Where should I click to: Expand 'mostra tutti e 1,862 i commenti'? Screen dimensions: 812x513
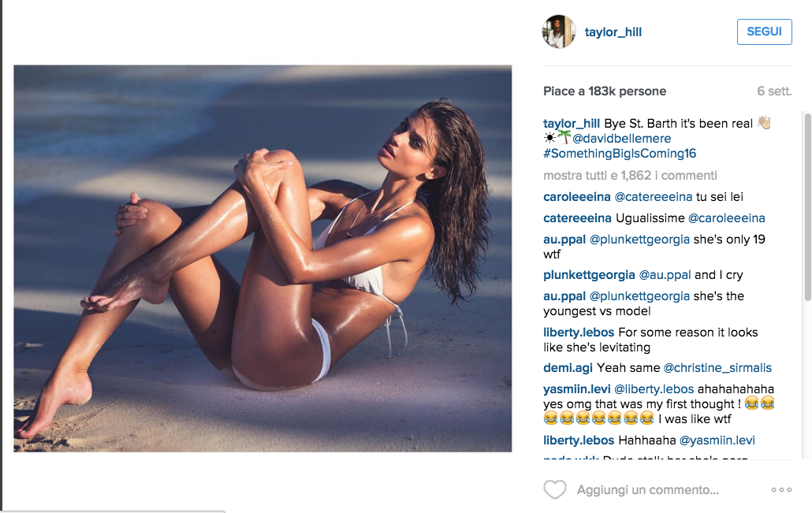[630, 176]
